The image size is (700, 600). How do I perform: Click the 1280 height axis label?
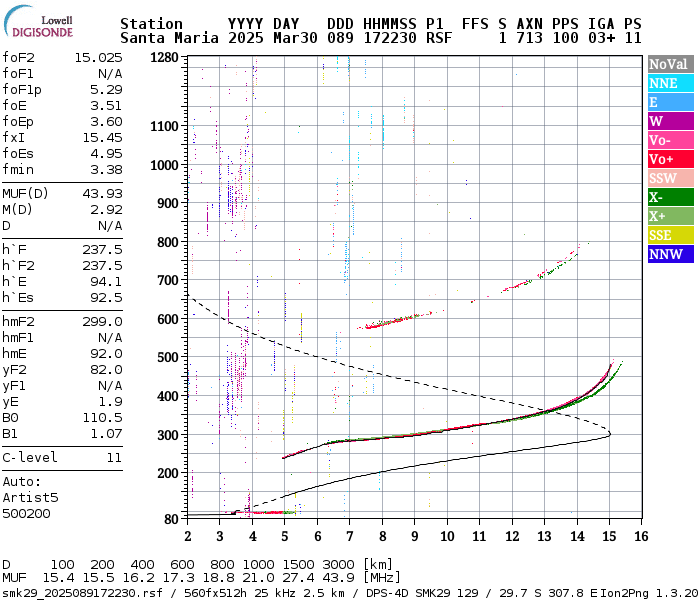tap(164, 58)
